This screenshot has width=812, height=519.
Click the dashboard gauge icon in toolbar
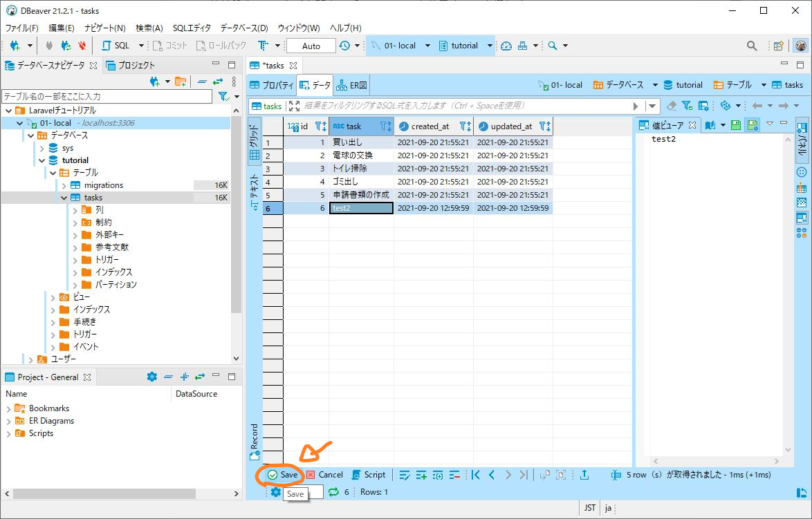tap(506, 46)
